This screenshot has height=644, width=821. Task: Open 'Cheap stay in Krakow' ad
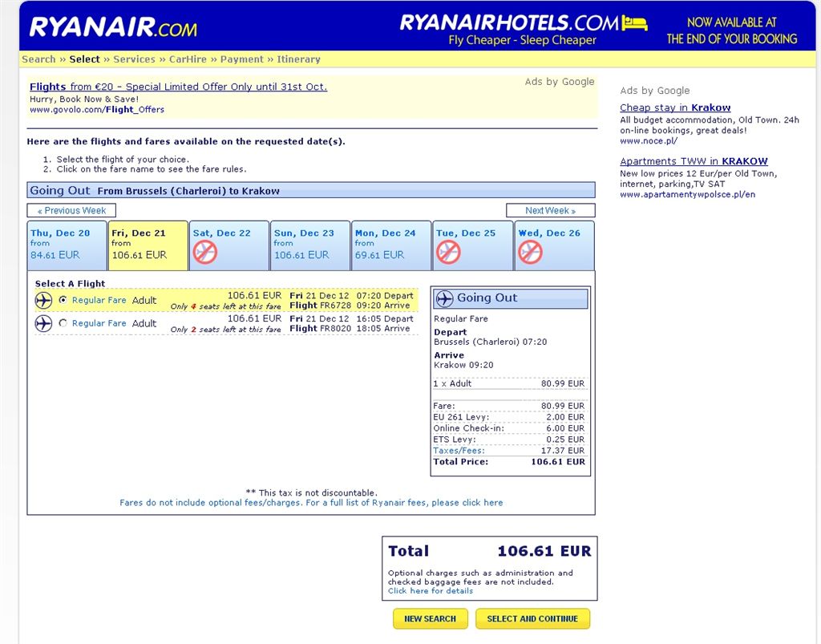click(675, 107)
